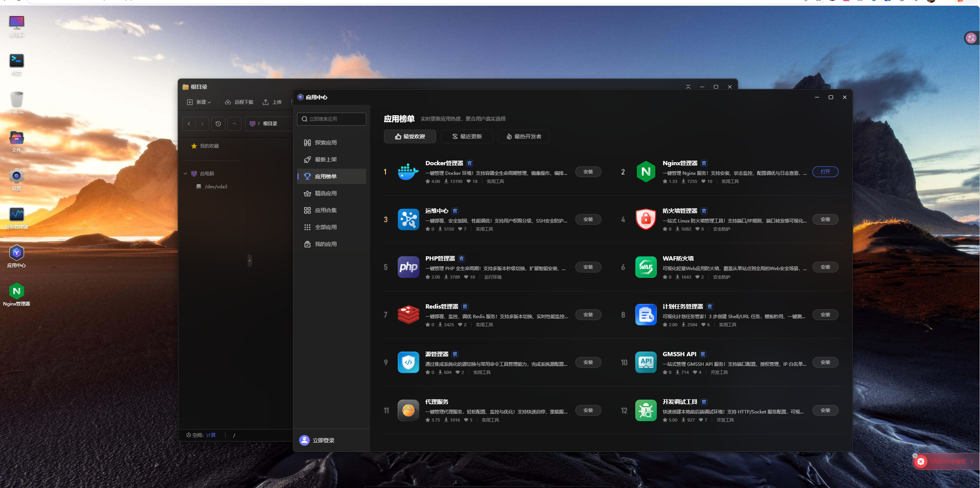Open the Redis管理器 app icon
This screenshot has width=980, height=488.
408,315
